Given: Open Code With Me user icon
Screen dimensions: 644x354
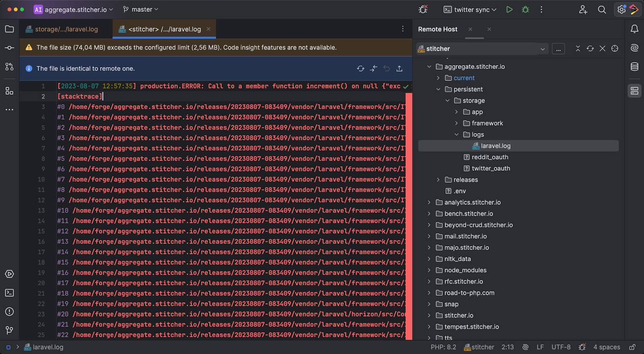Looking at the screenshot, I should click(x=583, y=10).
